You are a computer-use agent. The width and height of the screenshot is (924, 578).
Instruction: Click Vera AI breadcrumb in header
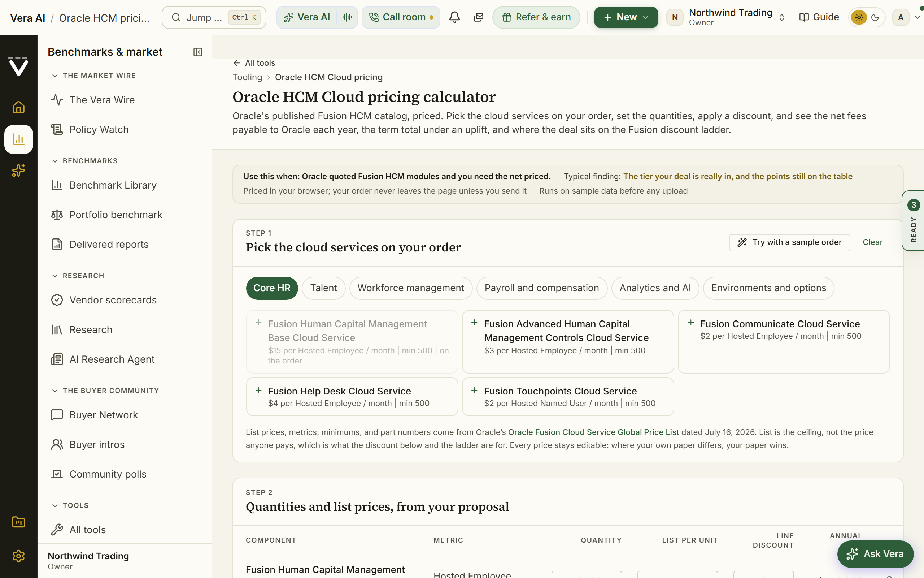27,18
